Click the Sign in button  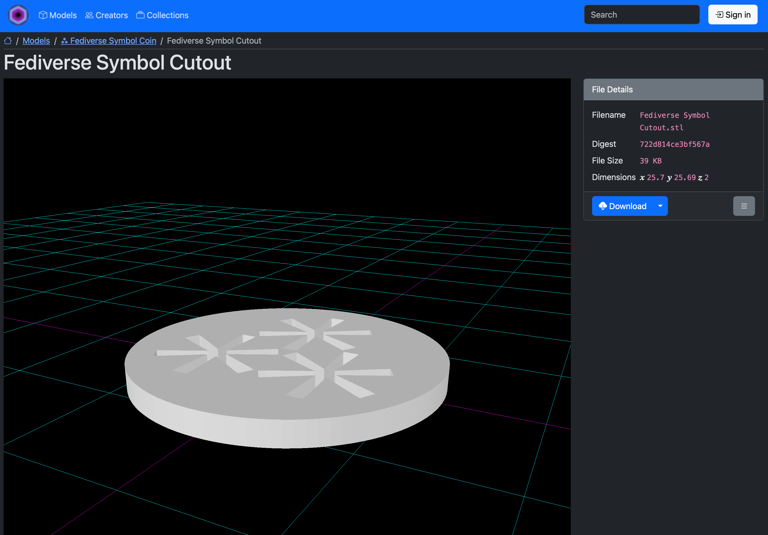[x=733, y=15]
